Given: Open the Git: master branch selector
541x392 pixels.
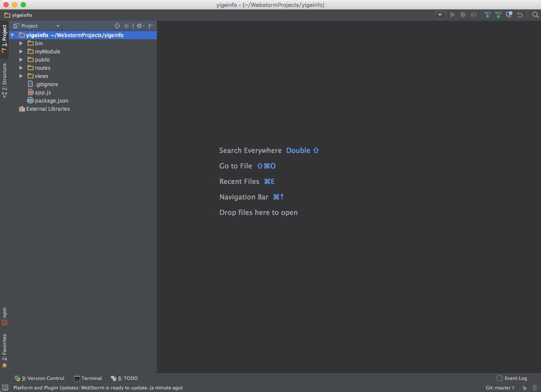Looking at the screenshot, I should pyautogui.click(x=499, y=387).
